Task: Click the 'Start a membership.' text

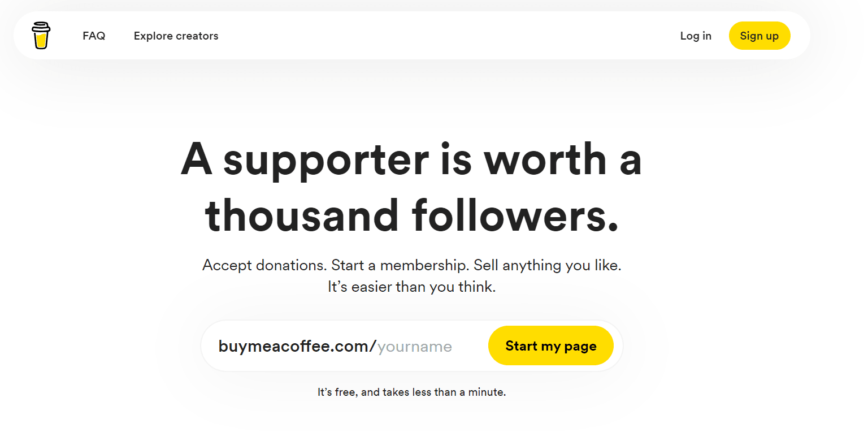Action: pyautogui.click(x=400, y=265)
